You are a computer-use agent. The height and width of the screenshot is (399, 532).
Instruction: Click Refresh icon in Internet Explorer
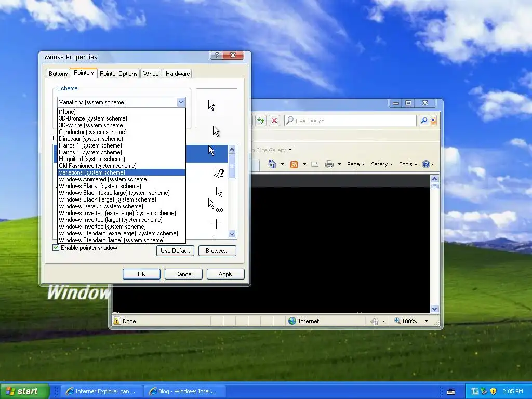(x=261, y=121)
